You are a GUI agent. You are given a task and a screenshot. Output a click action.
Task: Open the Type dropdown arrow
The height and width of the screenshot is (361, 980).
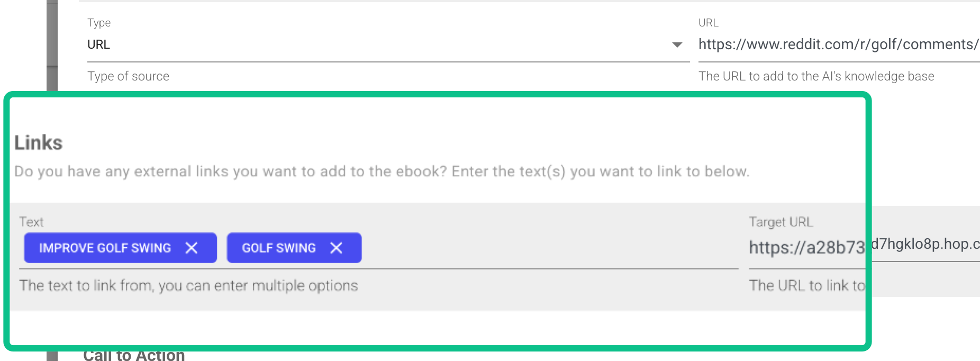click(677, 45)
